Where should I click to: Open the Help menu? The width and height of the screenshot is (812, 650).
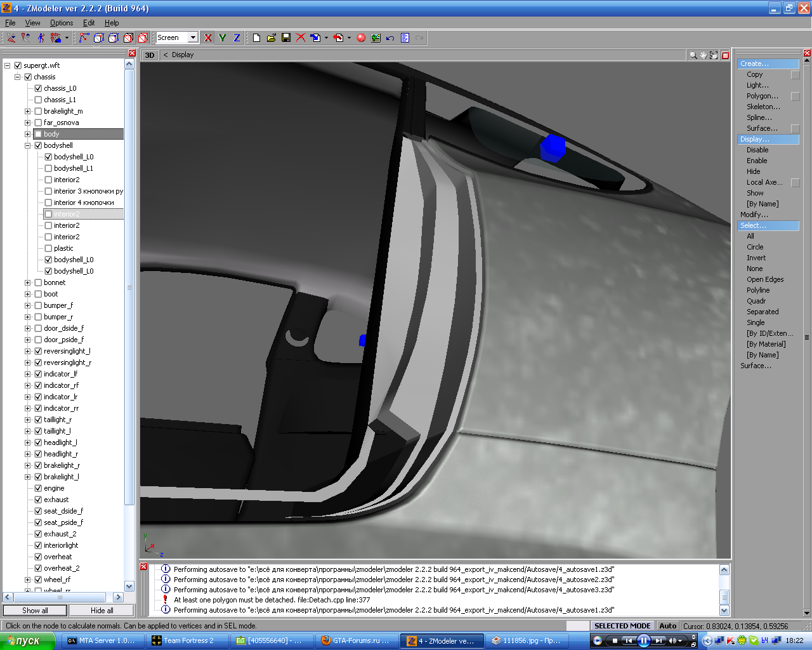click(x=112, y=23)
